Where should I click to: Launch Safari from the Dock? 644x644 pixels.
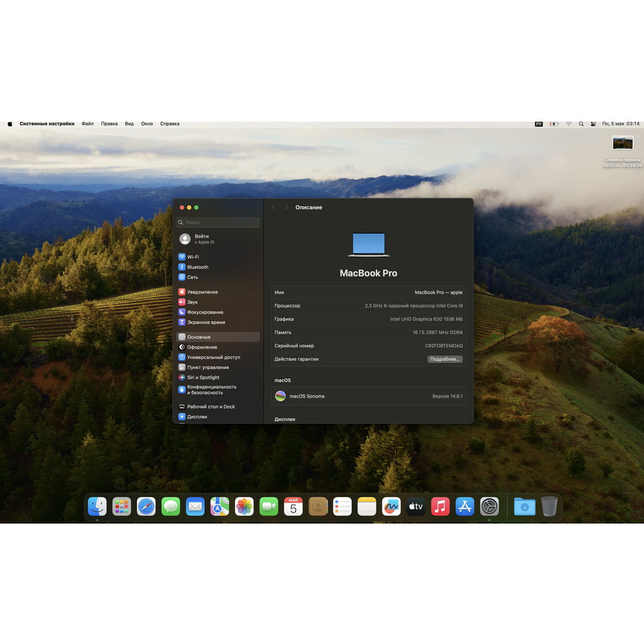pyautogui.click(x=146, y=506)
